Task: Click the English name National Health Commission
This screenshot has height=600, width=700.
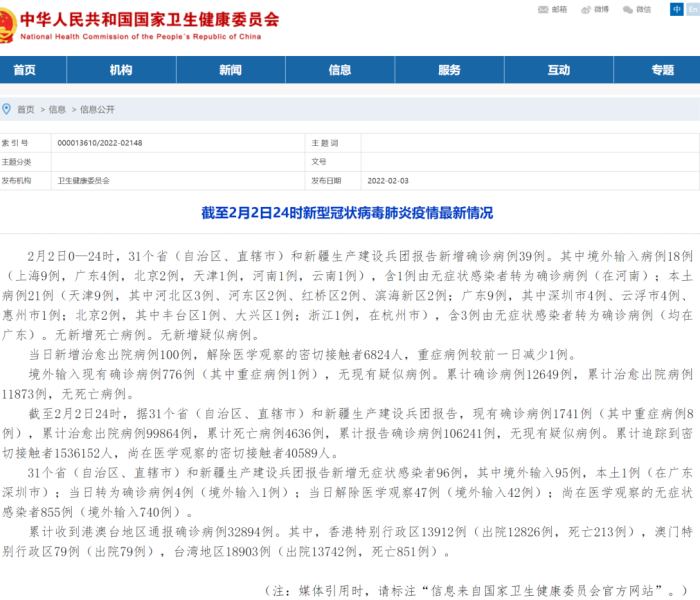Action: (x=141, y=37)
